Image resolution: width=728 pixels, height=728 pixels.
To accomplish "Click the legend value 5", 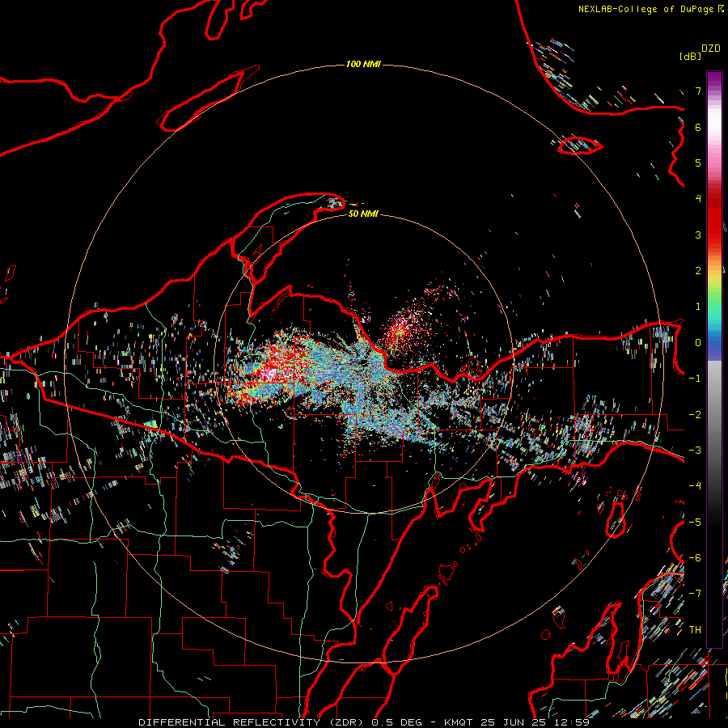I will point(698,163).
